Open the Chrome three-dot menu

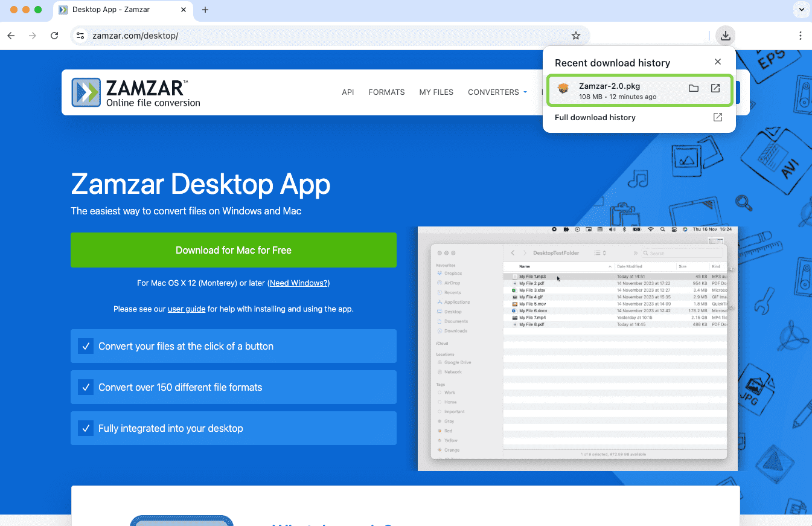[x=801, y=36]
